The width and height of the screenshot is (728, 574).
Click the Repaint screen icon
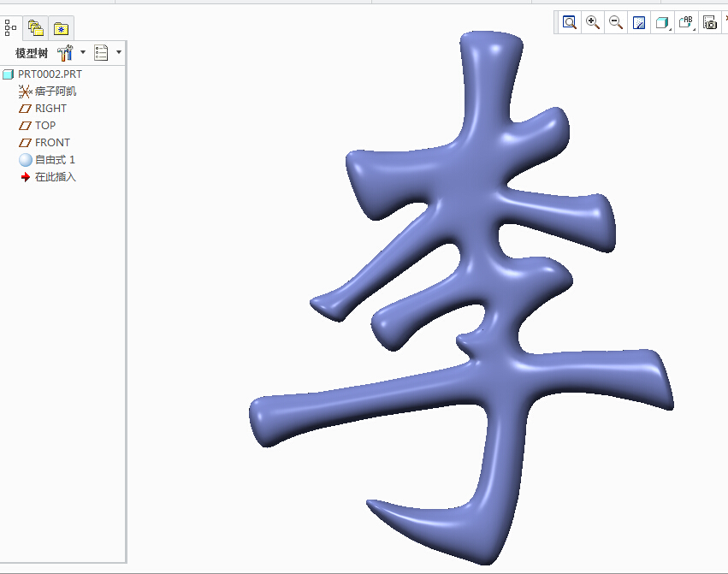click(x=639, y=23)
